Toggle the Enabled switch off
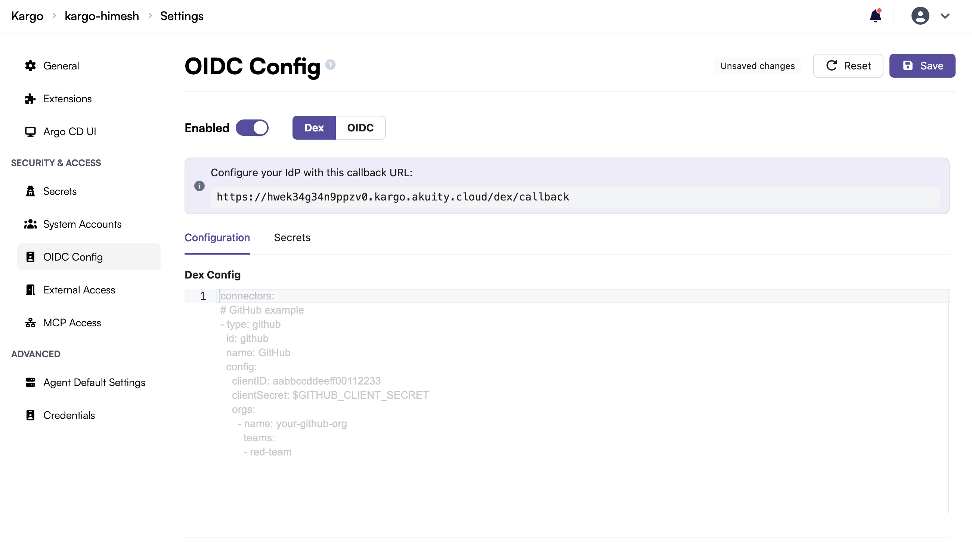The width and height of the screenshot is (972, 560). pyautogui.click(x=252, y=128)
